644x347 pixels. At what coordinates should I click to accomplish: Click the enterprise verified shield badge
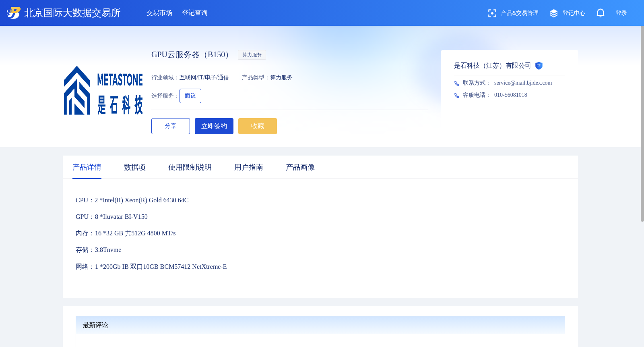point(539,66)
